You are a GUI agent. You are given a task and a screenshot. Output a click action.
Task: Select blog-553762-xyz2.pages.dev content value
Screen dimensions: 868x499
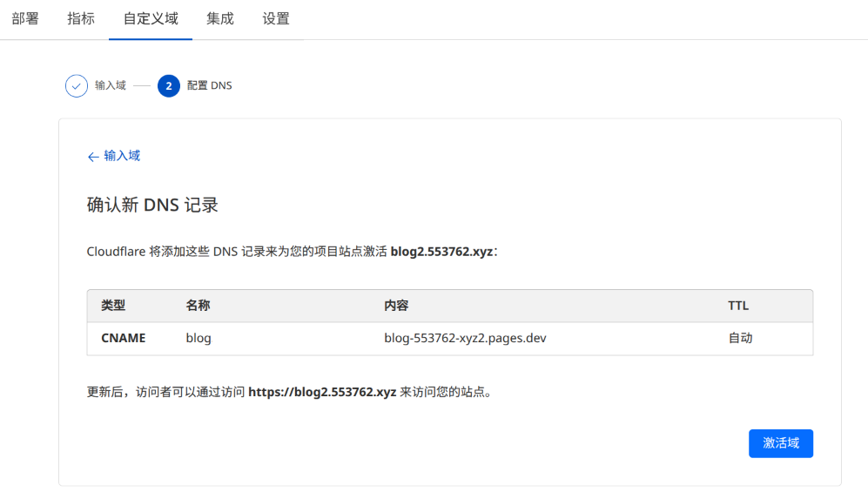tap(465, 338)
